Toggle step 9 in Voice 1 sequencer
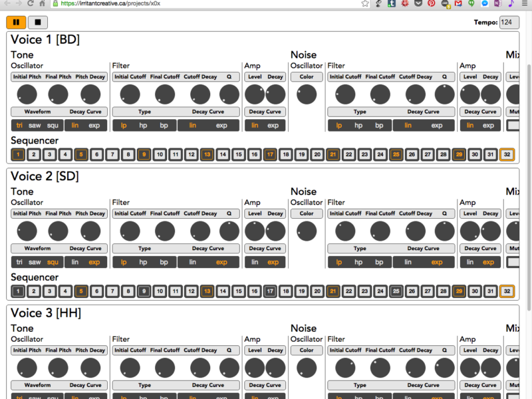 [x=144, y=154]
